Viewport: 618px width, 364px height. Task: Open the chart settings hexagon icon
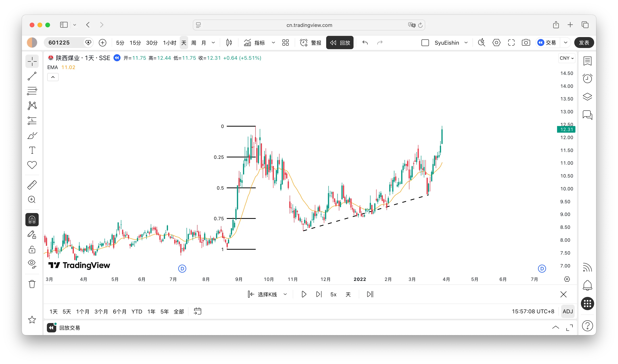click(x=497, y=43)
